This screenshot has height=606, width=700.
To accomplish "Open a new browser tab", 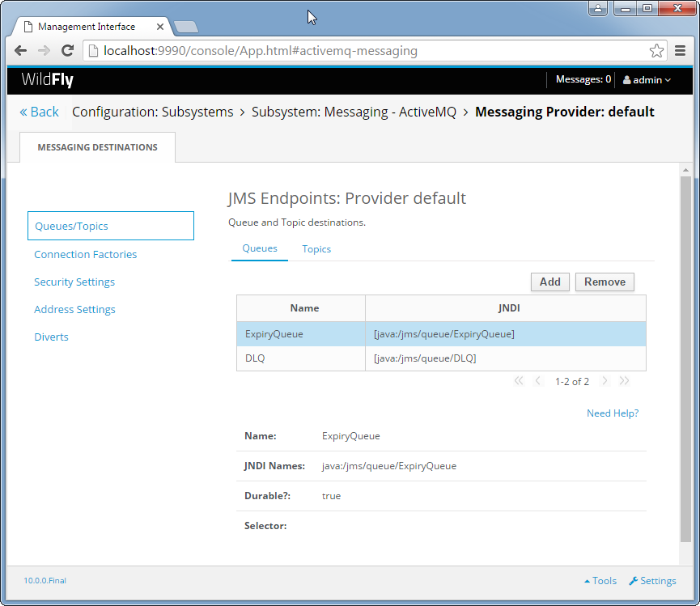I will 186,27.
